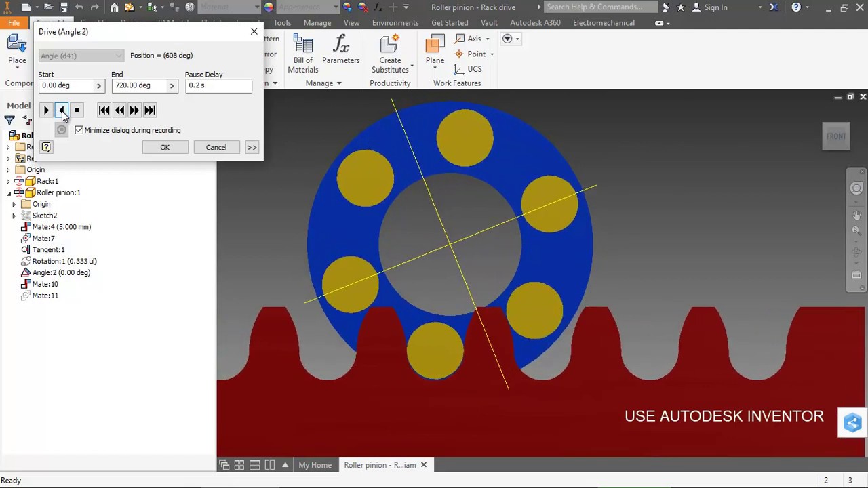Click the FRONT ViewCube face
This screenshot has width=868, height=488.
[x=836, y=136]
